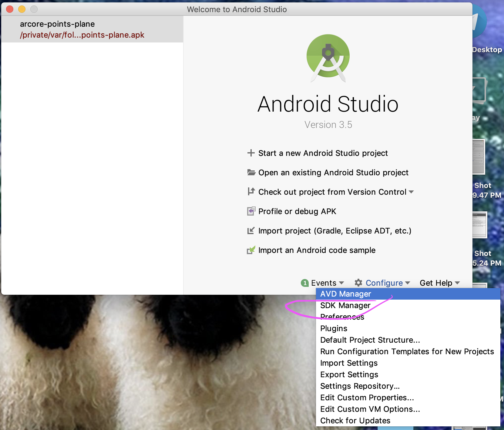Click the Import project arrow icon

point(251,231)
